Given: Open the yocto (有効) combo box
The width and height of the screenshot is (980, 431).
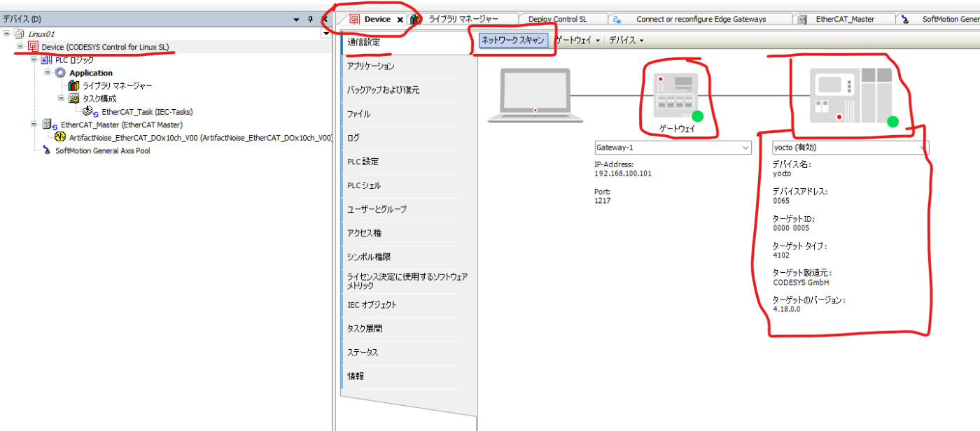Looking at the screenshot, I should tap(850, 148).
